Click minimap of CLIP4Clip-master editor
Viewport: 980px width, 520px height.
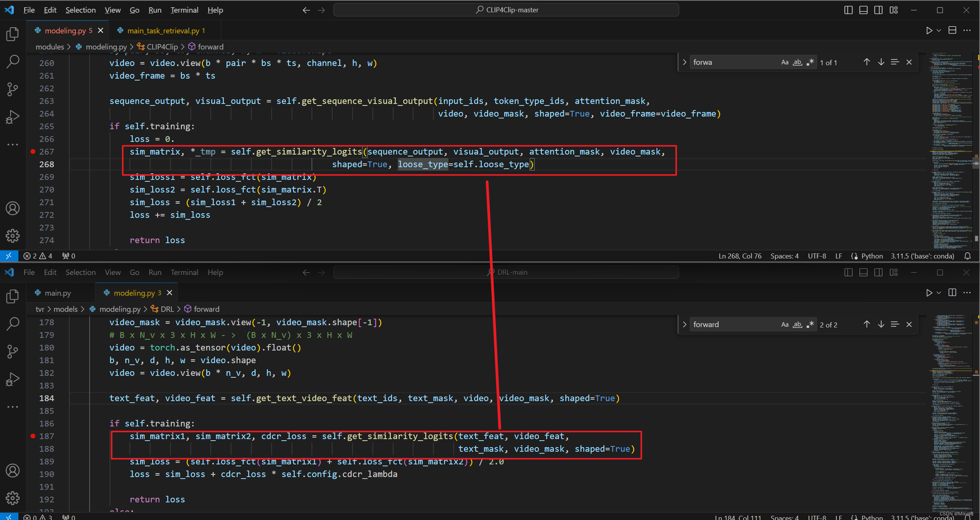(x=952, y=151)
